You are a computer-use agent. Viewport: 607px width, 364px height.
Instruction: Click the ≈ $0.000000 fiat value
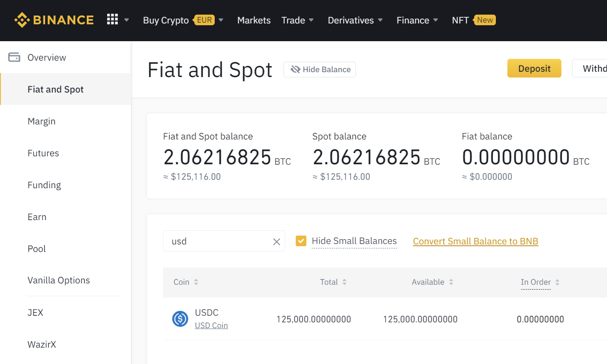coord(487,177)
